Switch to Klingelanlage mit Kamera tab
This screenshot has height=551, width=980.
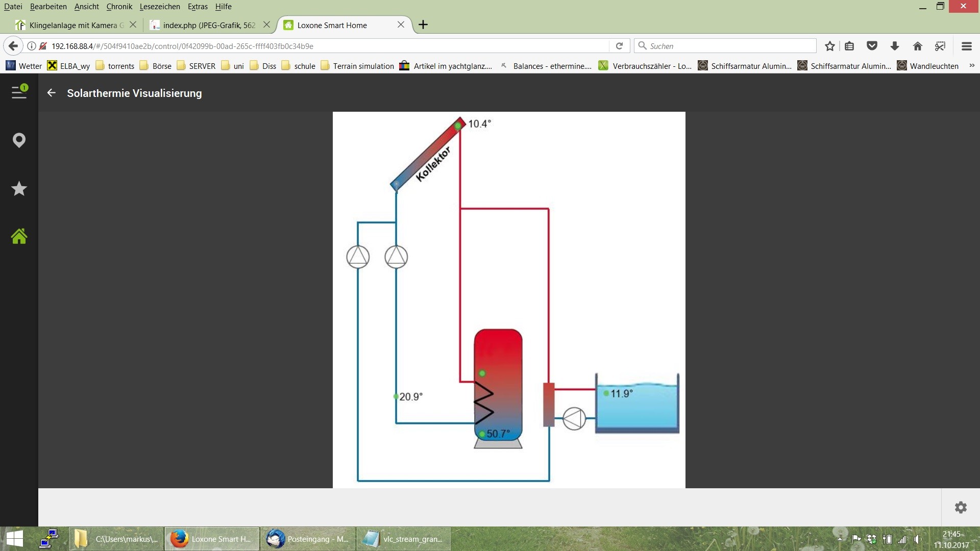coord(73,25)
